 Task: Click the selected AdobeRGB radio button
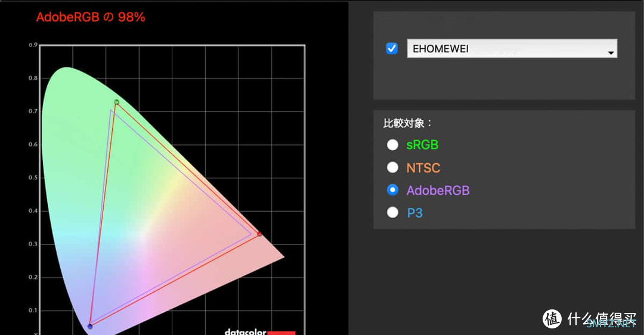click(392, 190)
